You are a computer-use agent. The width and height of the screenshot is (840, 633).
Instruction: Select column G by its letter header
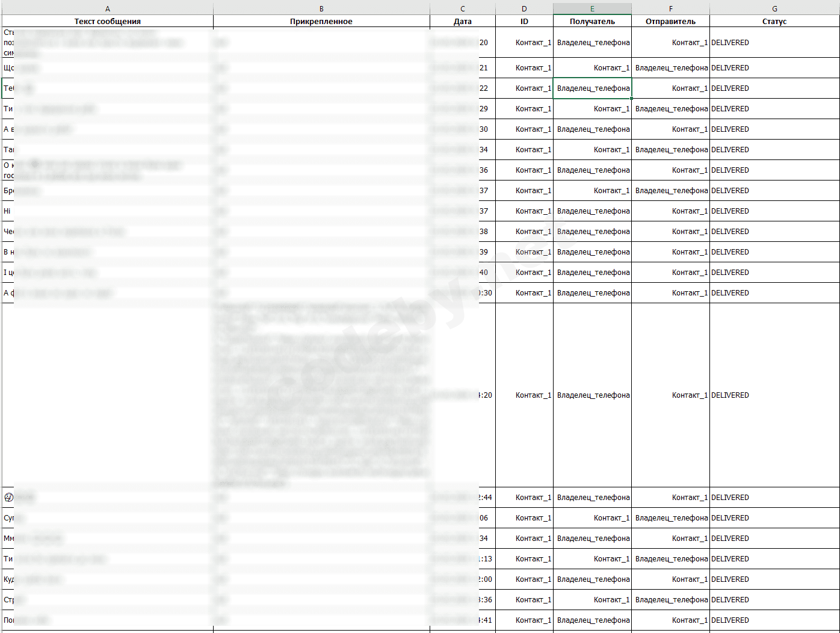coord(774,8)
